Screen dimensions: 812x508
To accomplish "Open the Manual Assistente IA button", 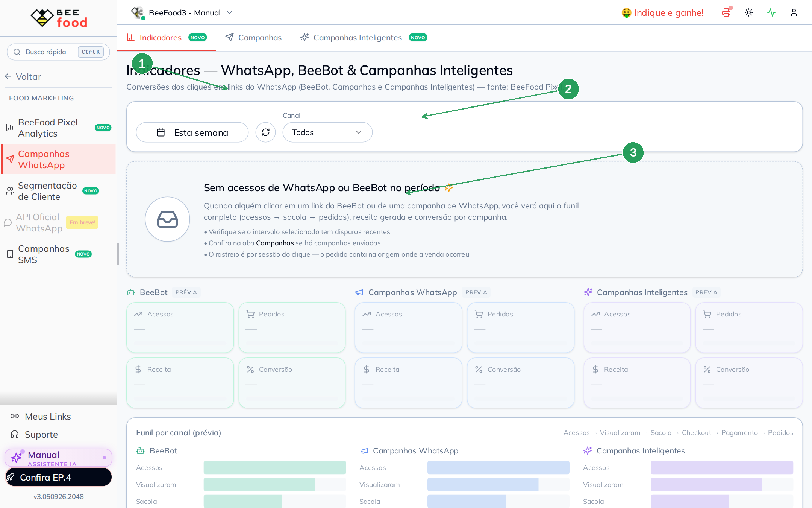I will 58,458.
